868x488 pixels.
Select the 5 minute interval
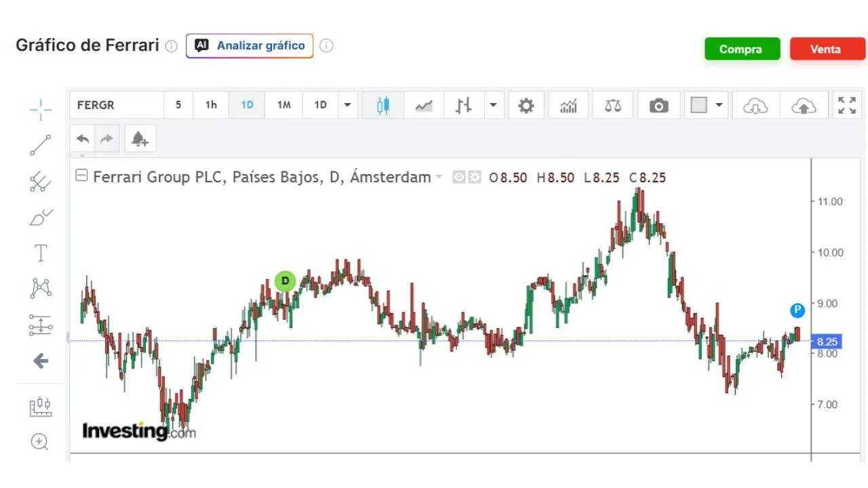pos(178,105)
